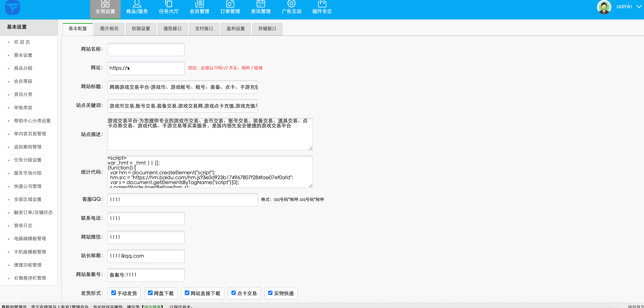Uncheck the 手动发货 delivery option
644x308 pixels.
pyautogui.click(x=114, y=292)
